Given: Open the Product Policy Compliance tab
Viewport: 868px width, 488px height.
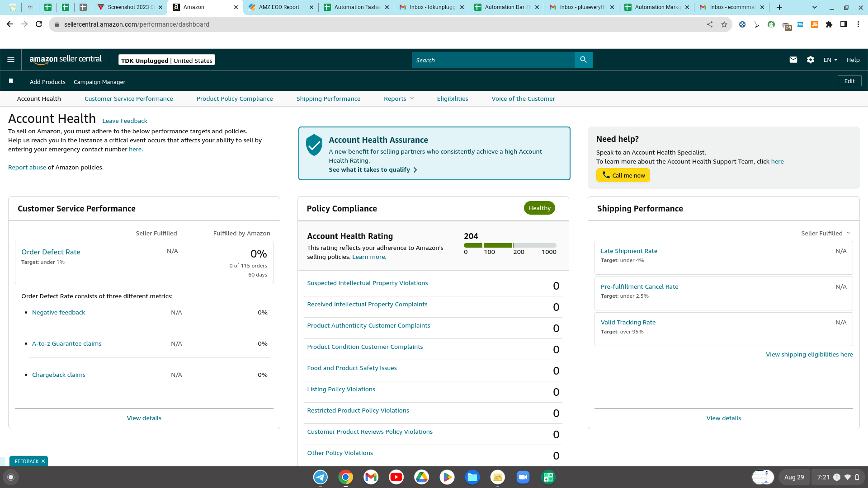Looking at the screenshot, I should (235, 99).
